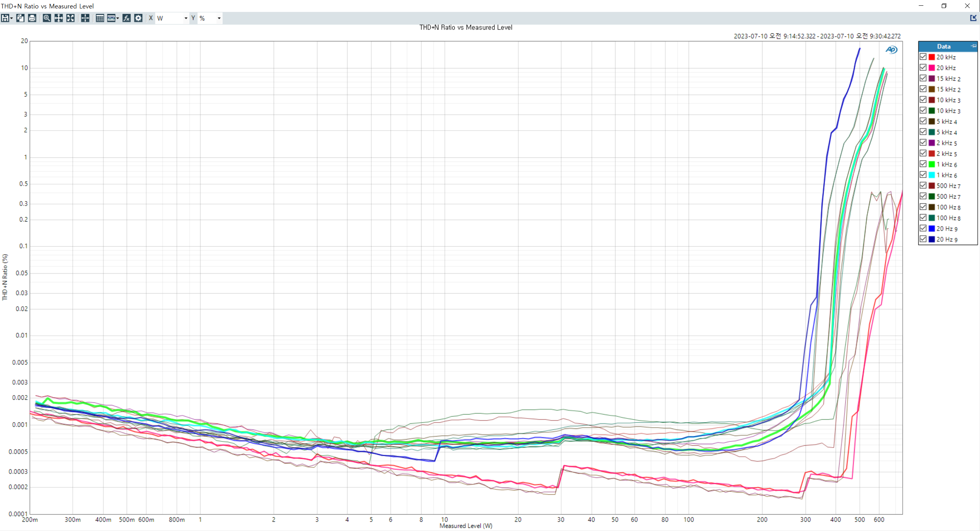Open the X axis unit dropdown showing W
The height and width of the screenshot is (531, 980).
point(172,18)
